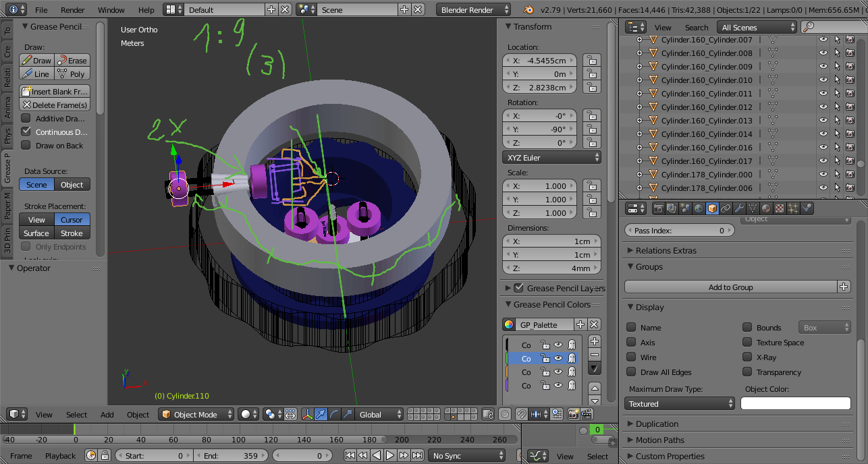
Task: Click the OpenGL render animation clapperboard icon
Action: point(587,414)
